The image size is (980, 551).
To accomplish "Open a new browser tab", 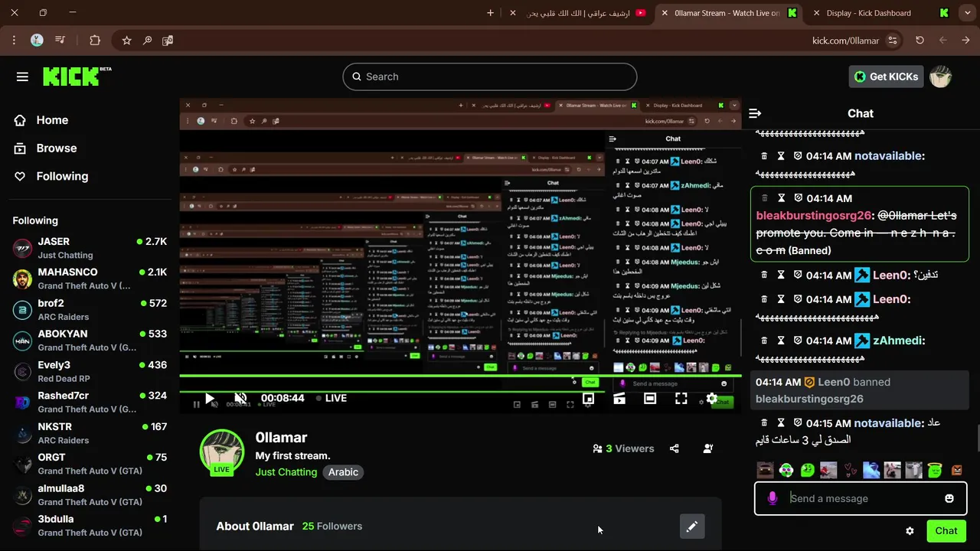I will coord(491,13).
